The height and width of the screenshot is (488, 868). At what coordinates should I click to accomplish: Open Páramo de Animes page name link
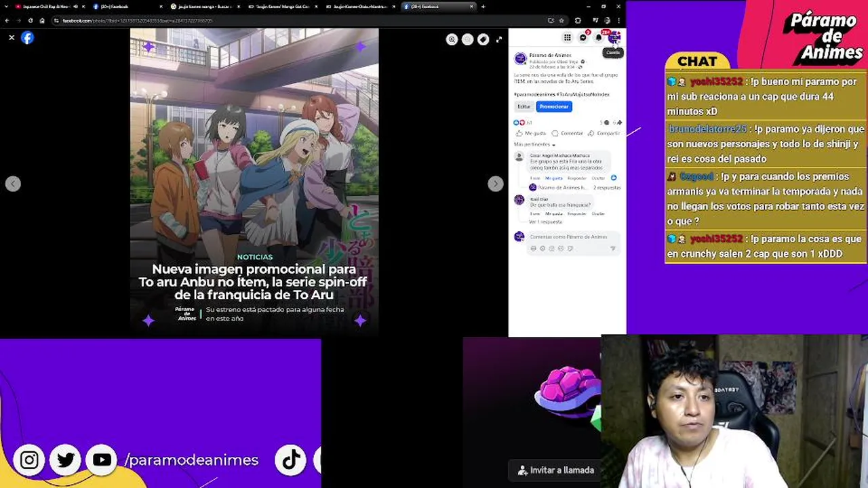tap(550, 55)
